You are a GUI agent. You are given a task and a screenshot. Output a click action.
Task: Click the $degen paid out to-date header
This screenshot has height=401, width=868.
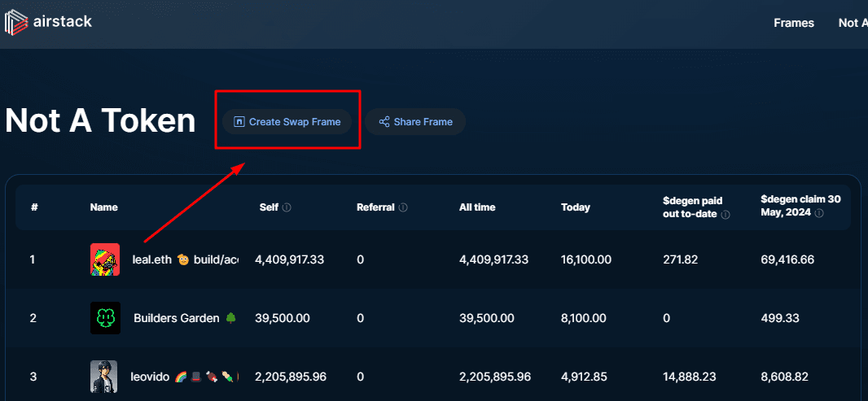tap(692, 207)
